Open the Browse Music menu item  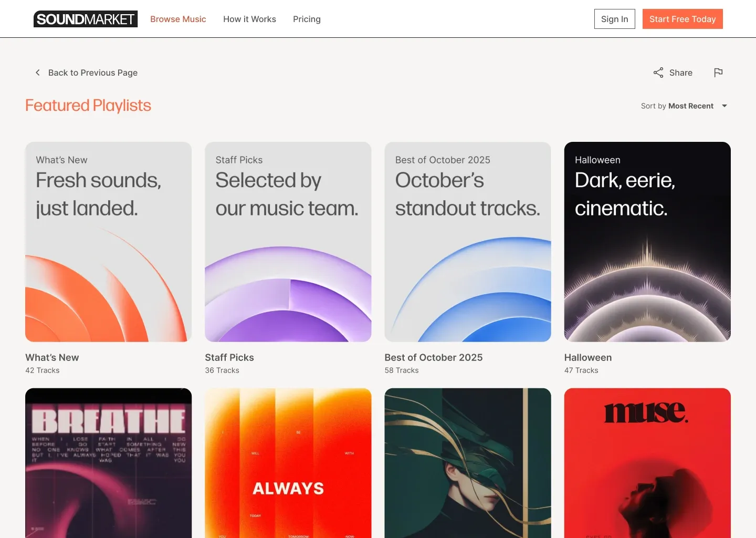click(178, 19)
